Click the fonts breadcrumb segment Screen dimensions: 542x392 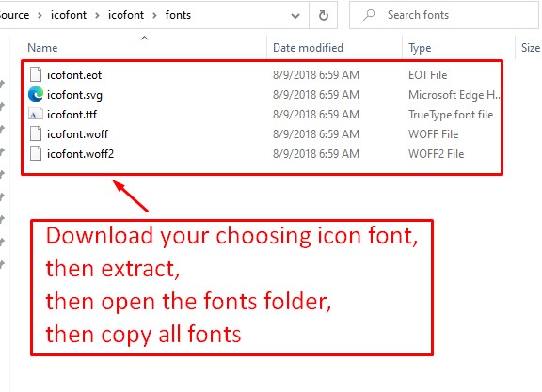(178, 15)
